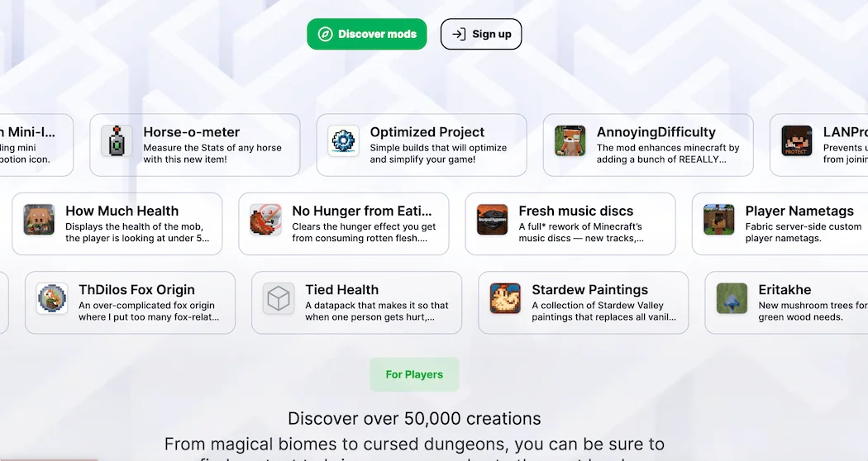The width and height of the screenshot is (868, 461).
Task: Click the Player Nametags mod icon
Action: 719,219
